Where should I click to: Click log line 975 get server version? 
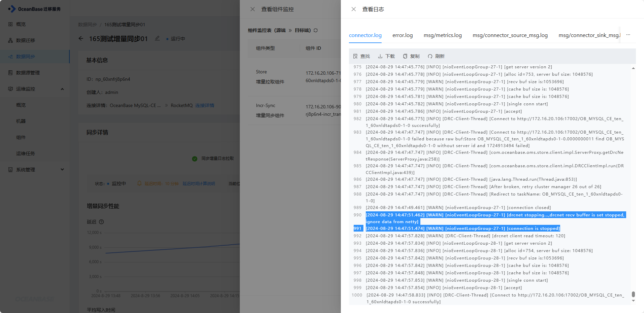[459, 67]
